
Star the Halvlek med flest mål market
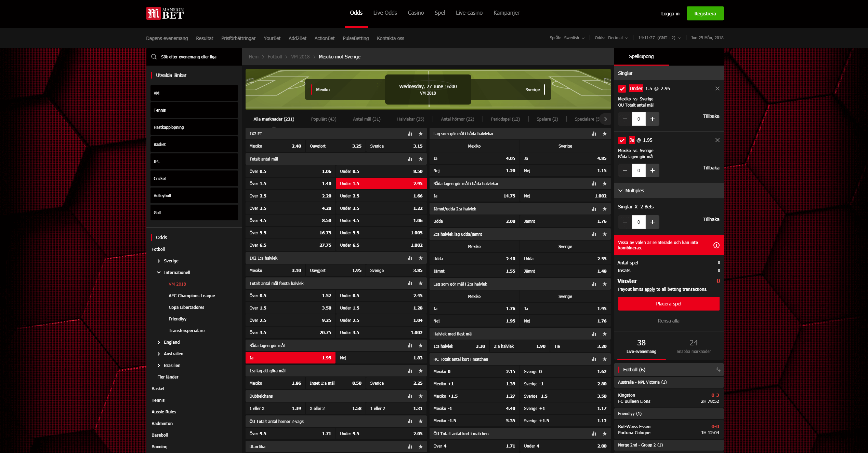click(605, 334)
